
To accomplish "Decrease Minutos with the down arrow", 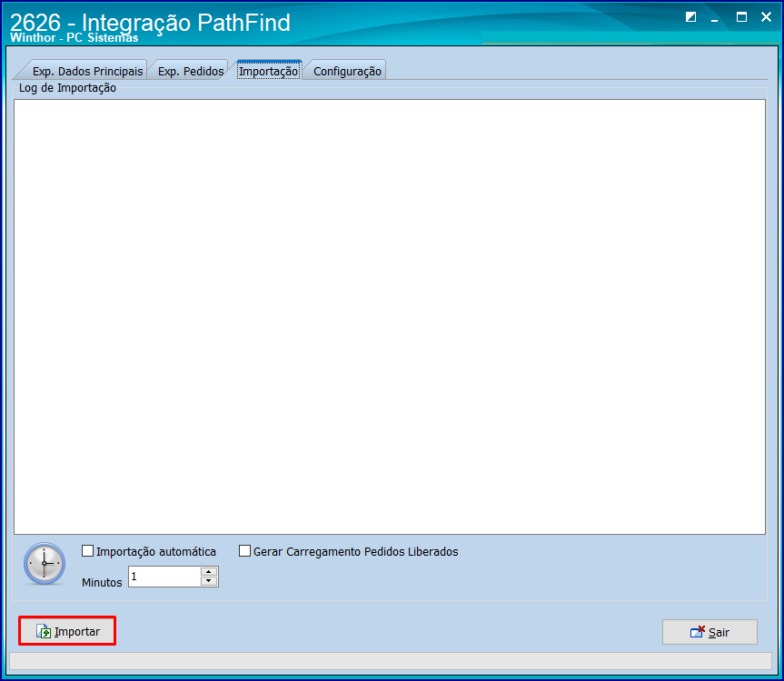I will point(209,581).
